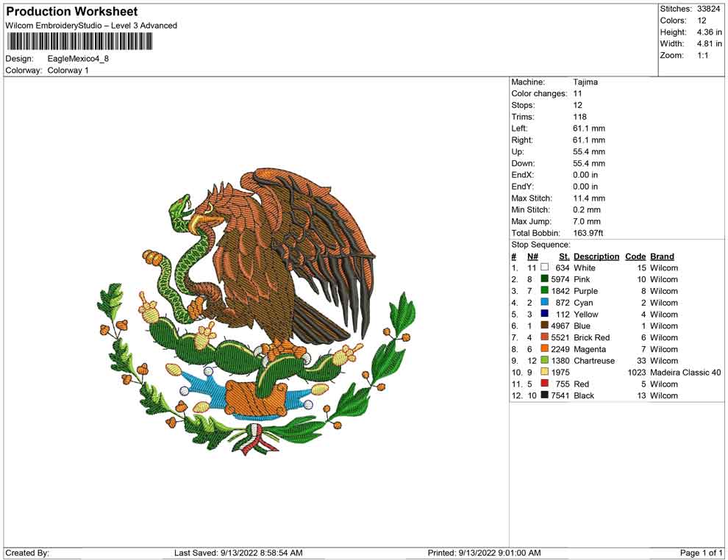Select the Madeira Classic 40 brand entry
This screenshot has height=560, width=728.
[685, 372]
